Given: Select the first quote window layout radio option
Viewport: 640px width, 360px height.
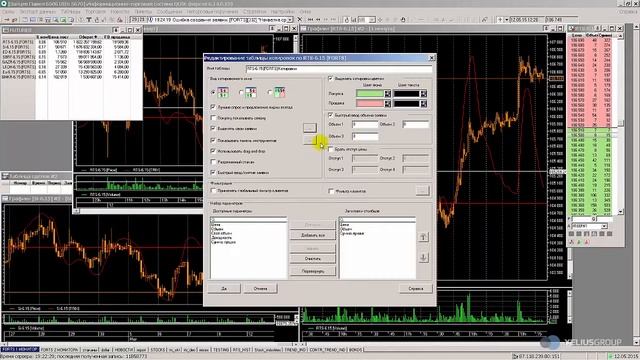Looking at the screenshot, I should (x=213, y=93).
